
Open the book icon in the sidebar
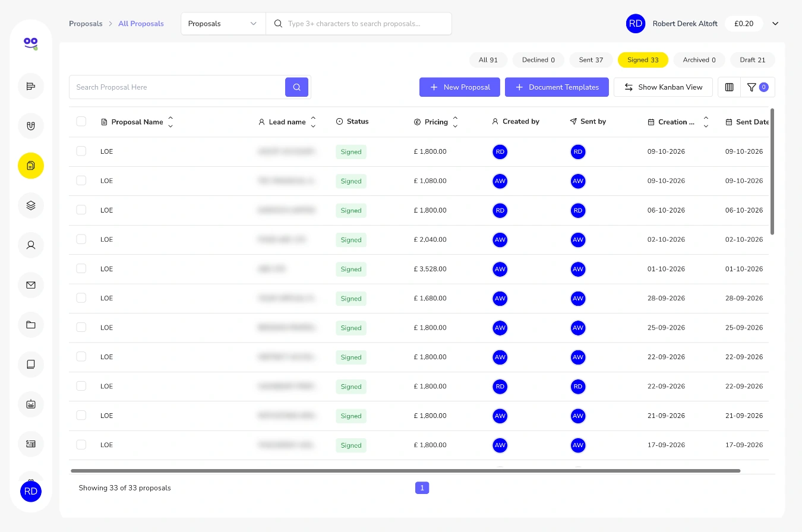(31, 365)
